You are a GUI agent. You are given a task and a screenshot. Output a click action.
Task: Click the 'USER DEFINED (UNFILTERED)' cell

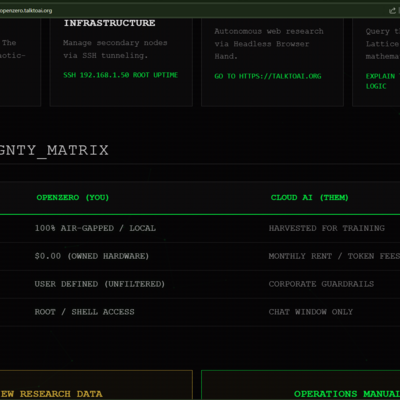(x=100, y=284)
